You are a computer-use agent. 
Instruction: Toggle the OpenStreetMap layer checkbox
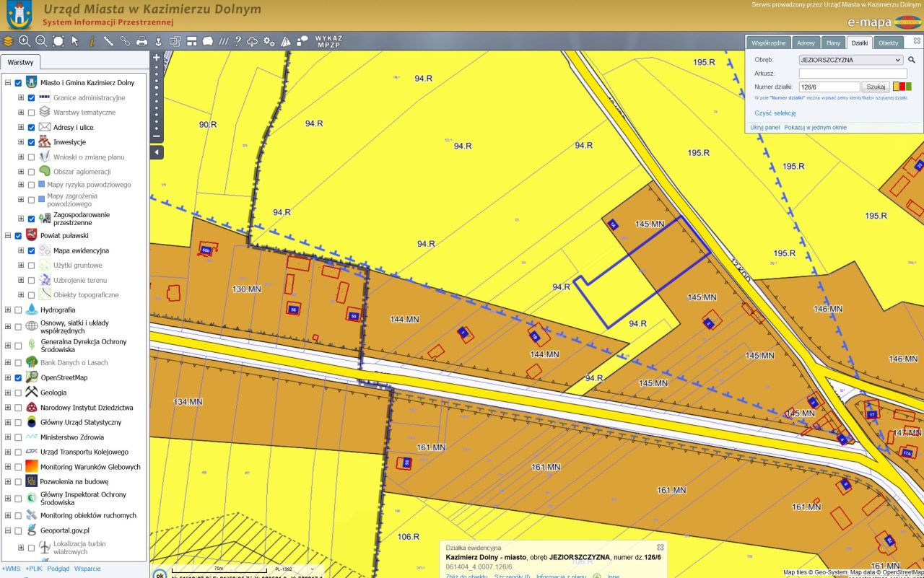click(x=18, y=377)
